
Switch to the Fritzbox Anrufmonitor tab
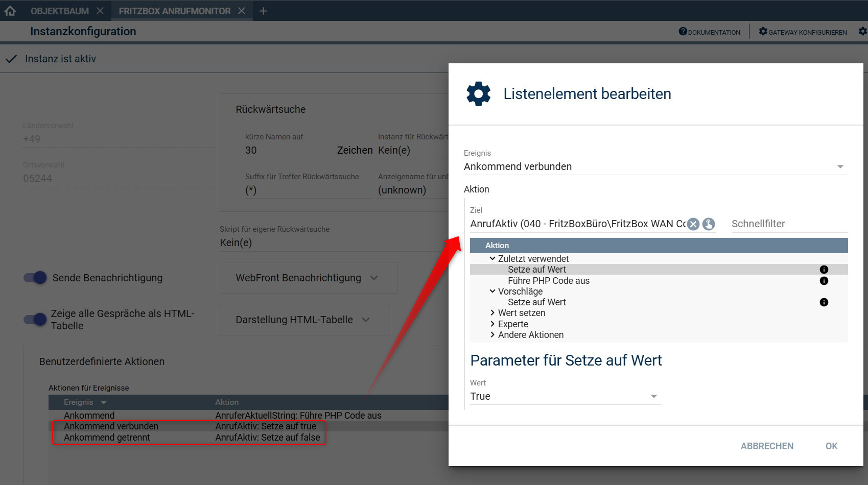[x=174, y=11]
